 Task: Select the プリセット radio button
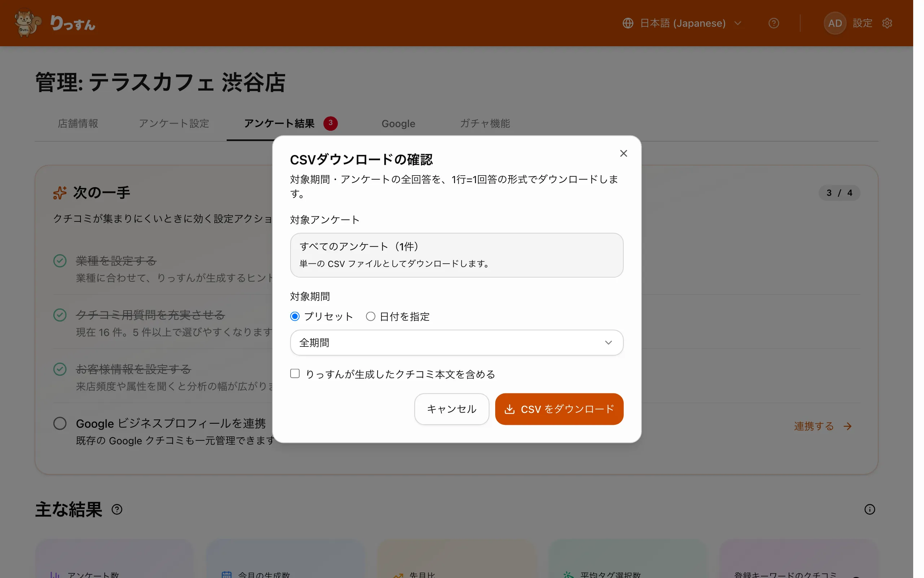(x=295, y=316)
